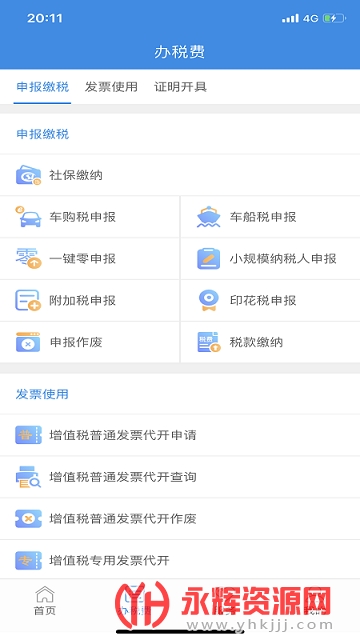
Task: Tap the 普 ticket icon for 代开申请
Action: (28, 435)
